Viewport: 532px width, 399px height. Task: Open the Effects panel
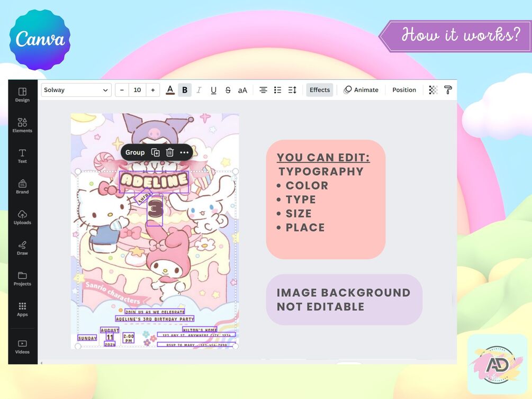[320, 90]
